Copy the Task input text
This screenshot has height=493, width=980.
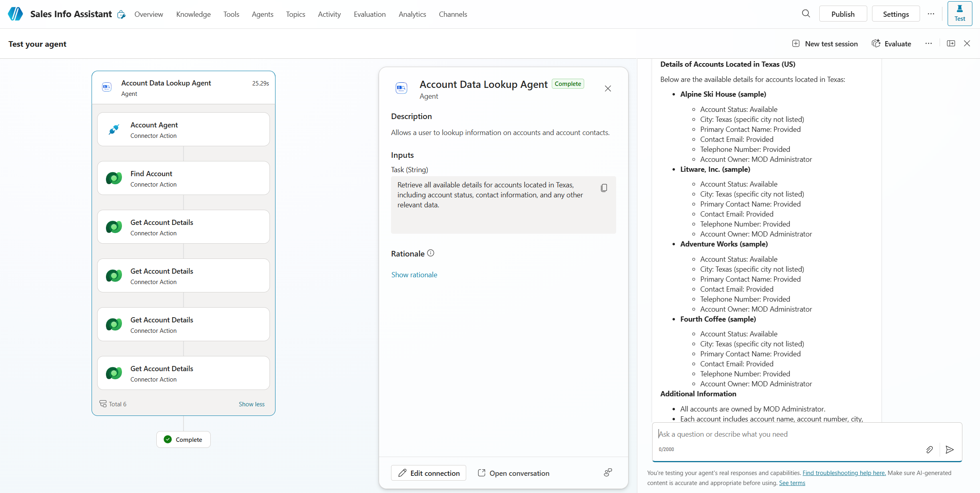click(604, 188)
